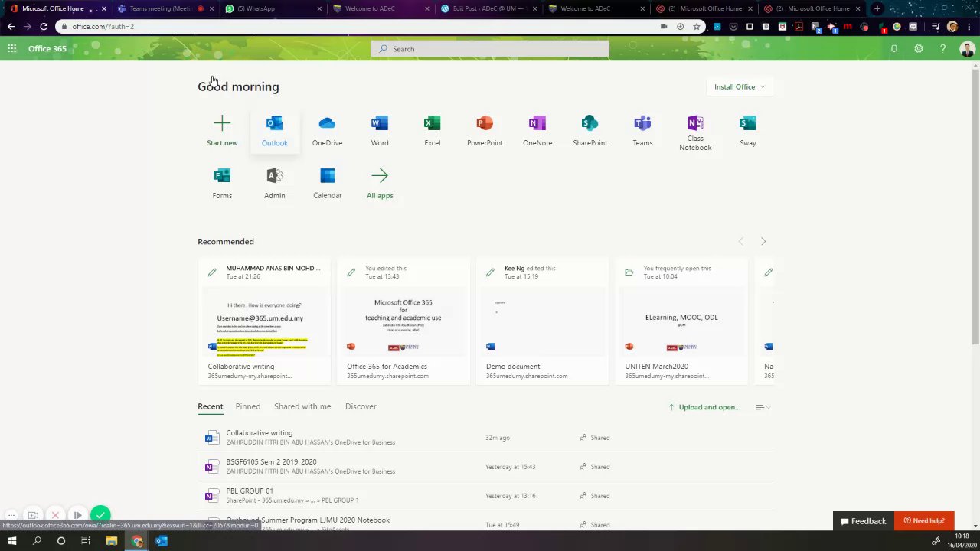Click Upload and open

[x=704, y=407]
